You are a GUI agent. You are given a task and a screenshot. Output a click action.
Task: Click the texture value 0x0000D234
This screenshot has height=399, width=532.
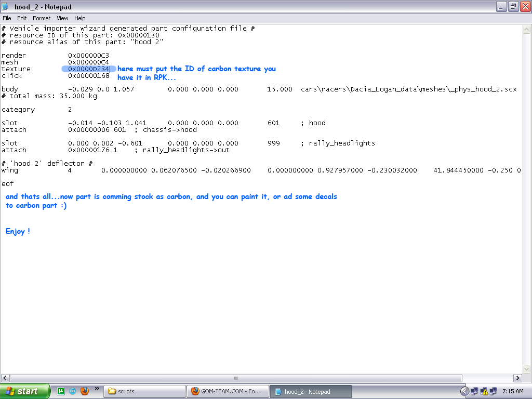88,69
